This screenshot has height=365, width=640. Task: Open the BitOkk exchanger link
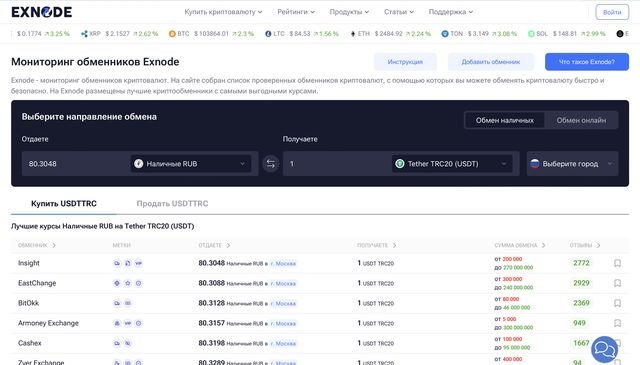click(28, 303)
